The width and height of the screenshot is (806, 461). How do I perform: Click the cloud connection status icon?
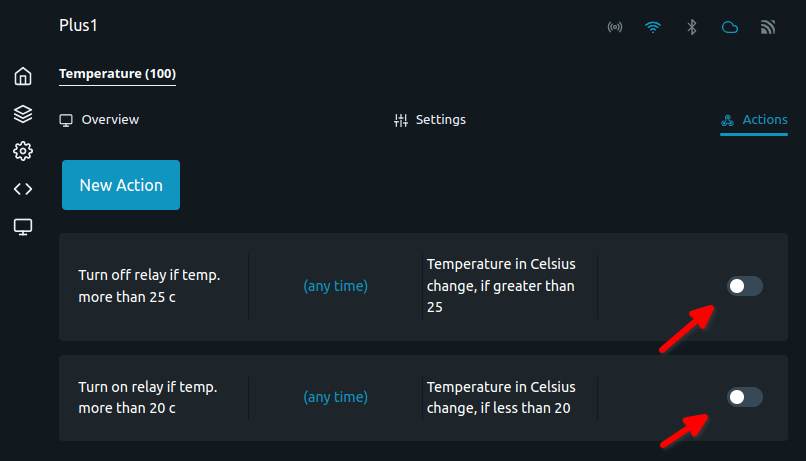pos(730,27)
